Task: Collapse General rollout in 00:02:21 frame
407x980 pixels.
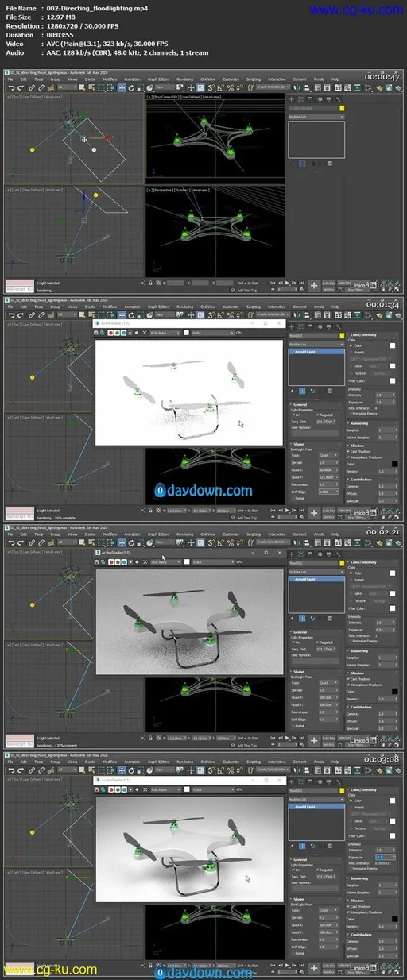Action: point(300,632)
